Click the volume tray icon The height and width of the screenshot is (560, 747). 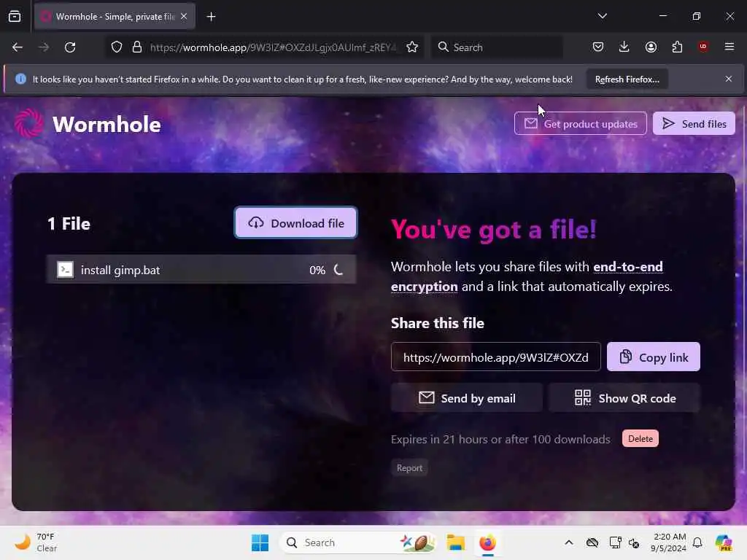634,542
